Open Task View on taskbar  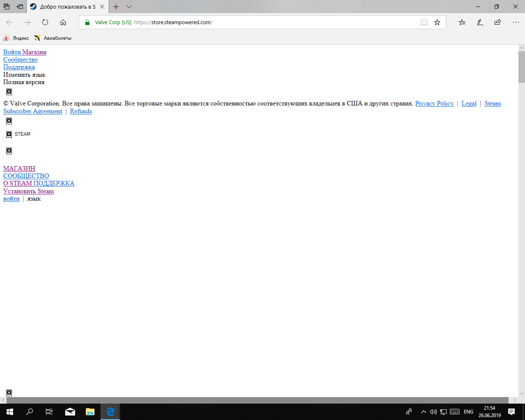click(49, 412)
